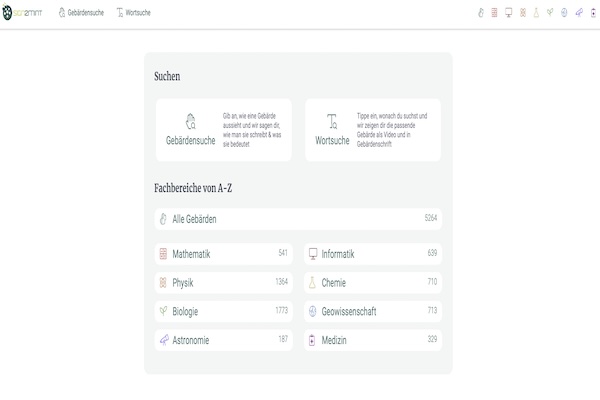Open the Alle Gebärden list row
Screen dimensions: 600x400
pos(298,218)
